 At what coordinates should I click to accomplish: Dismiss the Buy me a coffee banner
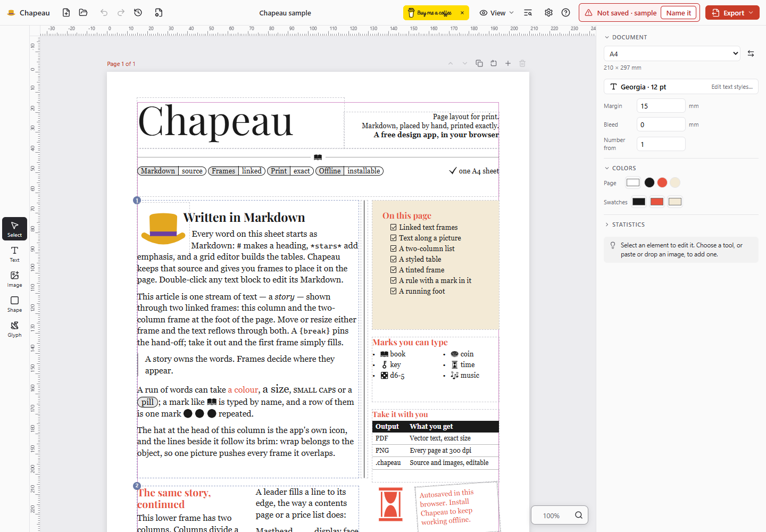(462, 13)
